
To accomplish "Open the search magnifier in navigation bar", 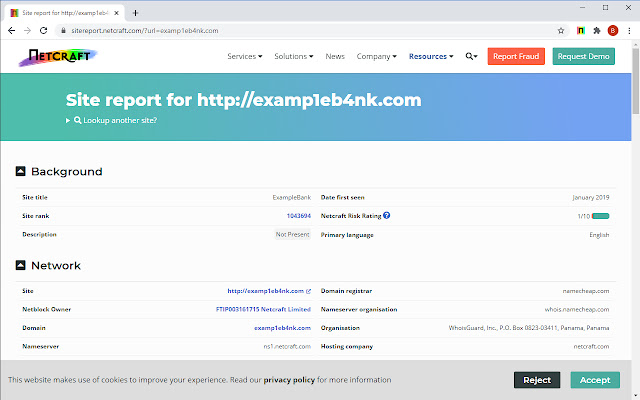I will pos(471,56).
